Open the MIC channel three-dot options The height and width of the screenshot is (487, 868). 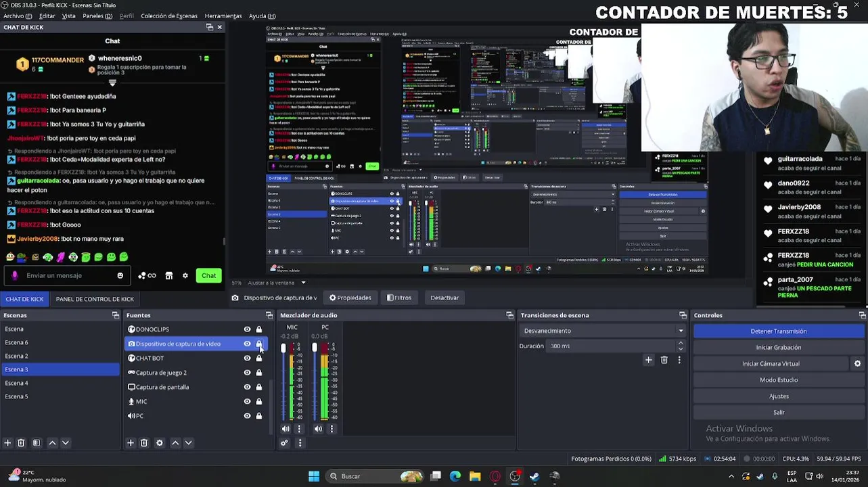pos(299,429)
